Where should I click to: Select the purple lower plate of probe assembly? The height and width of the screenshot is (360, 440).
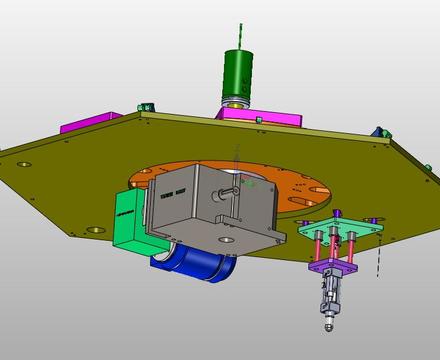point(333,266)
